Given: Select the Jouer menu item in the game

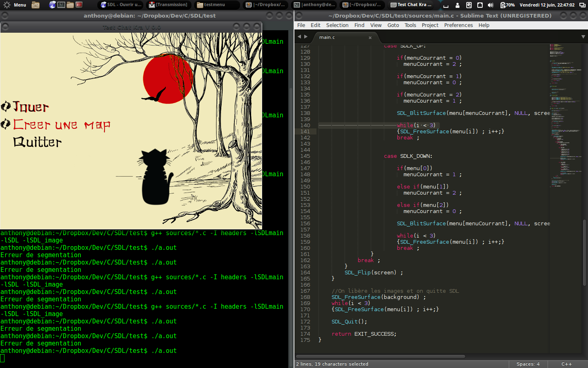Looking at the screenshot, I should point(31,107).
